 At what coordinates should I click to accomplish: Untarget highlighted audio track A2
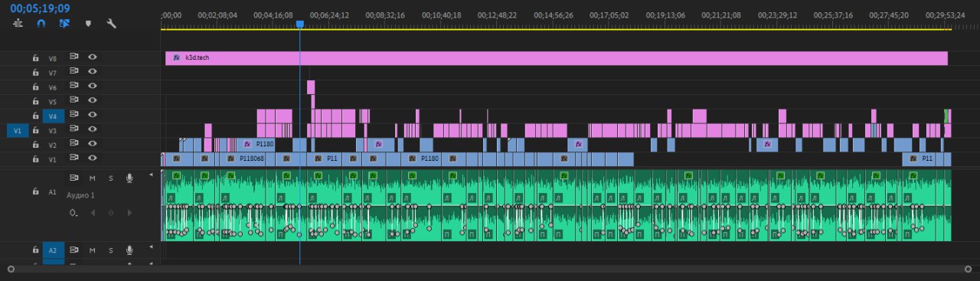(x=53, y=250)
